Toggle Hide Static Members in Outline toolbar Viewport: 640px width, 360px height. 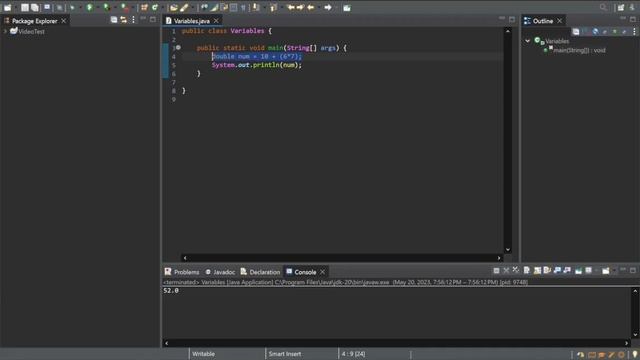605,31
